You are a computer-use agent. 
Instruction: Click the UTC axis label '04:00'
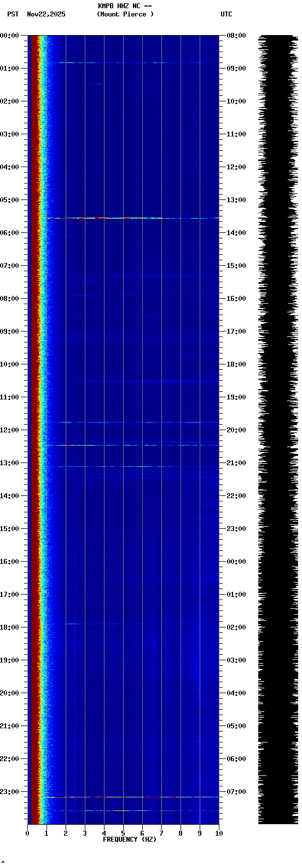coord(236,693)
